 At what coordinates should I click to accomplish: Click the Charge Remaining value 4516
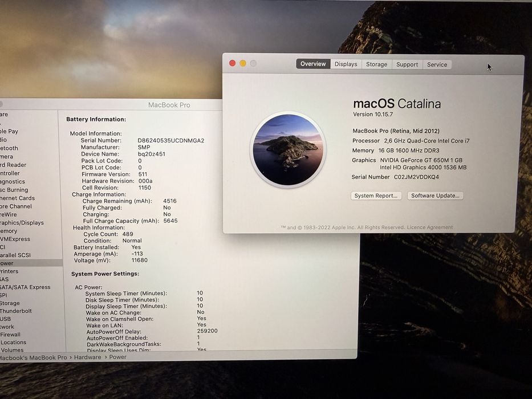click(170, 201)
